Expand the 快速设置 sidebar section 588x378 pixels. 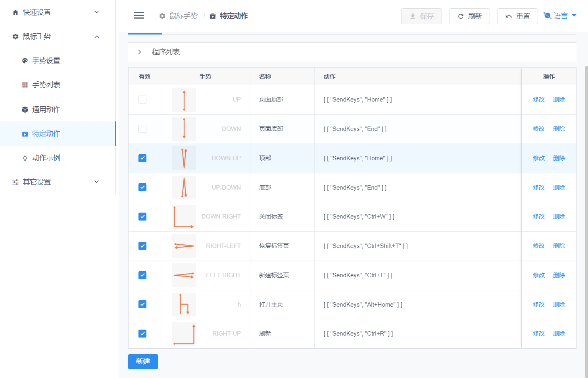pos(58,12)
